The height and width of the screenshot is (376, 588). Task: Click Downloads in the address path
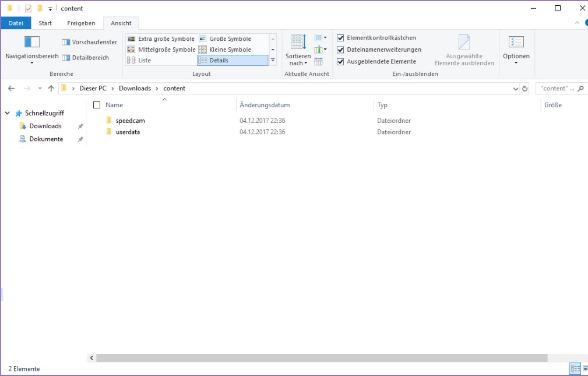tap(135, 89)
